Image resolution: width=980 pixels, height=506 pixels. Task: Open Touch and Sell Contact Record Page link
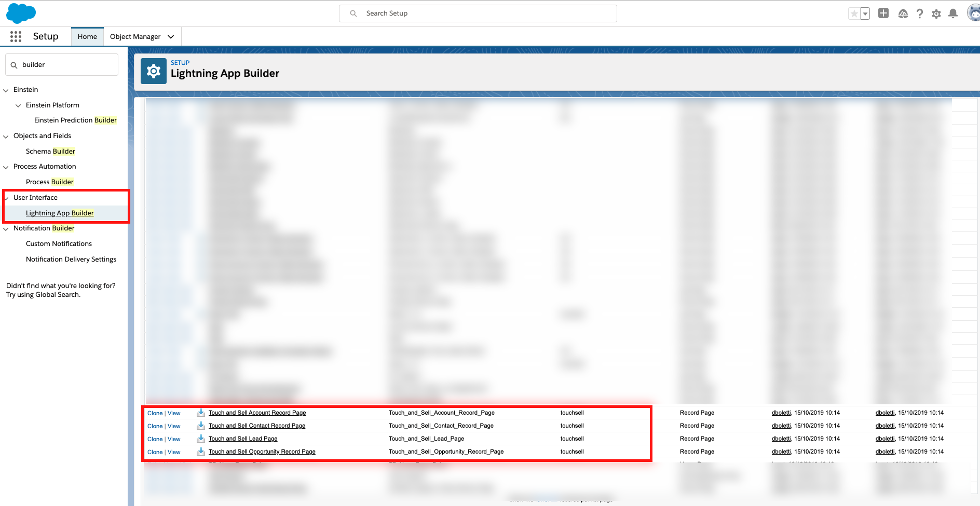(257, 426)
